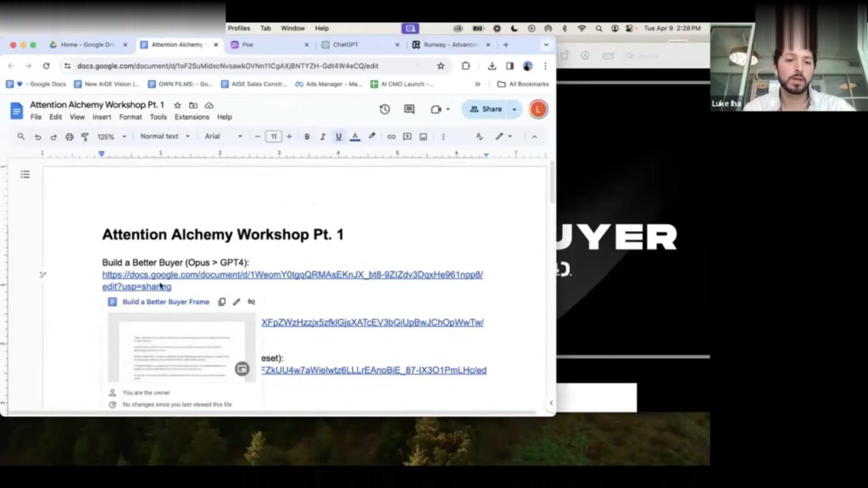Switch to the Poe tab
The width and height of the screenshot is (868, 488).
269,45
